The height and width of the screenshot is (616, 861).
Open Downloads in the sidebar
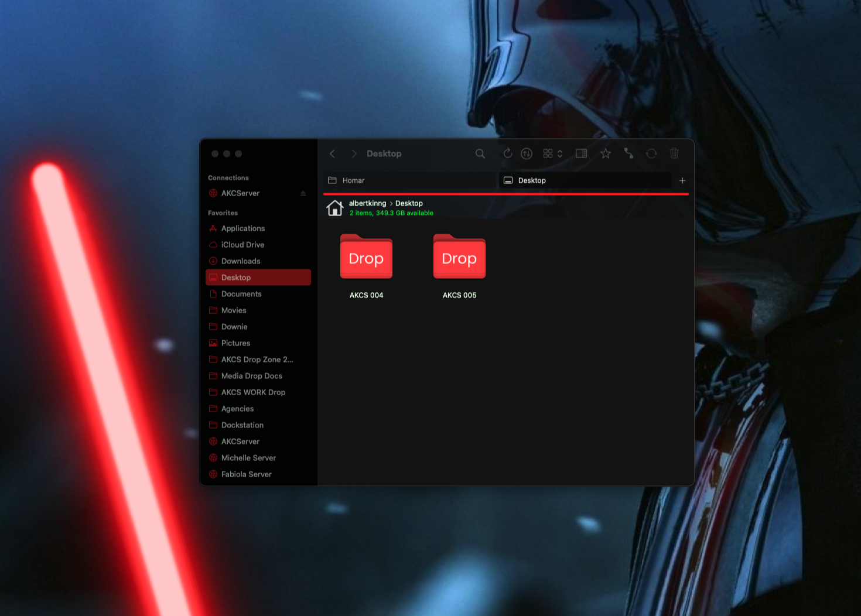coord(258,261)
